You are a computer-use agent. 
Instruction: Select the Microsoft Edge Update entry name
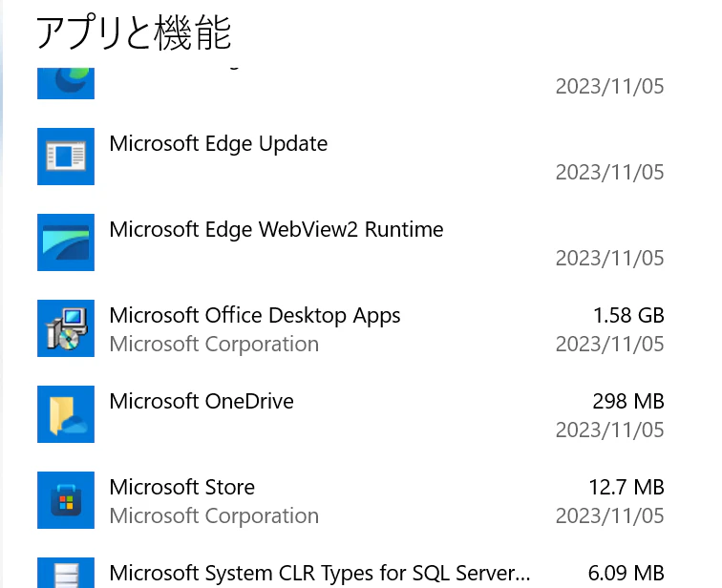pyautogui.click(x=219, y=144)
